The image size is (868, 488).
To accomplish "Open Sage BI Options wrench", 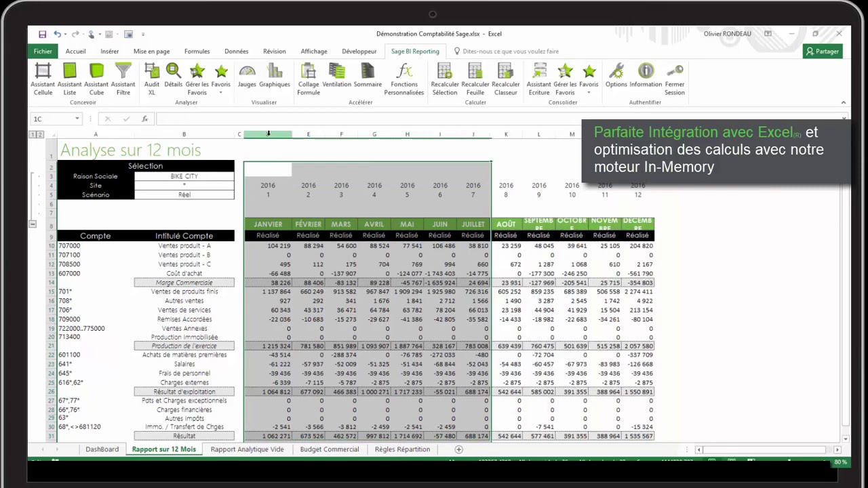I will pyautogui.click(x=616, y=75).
